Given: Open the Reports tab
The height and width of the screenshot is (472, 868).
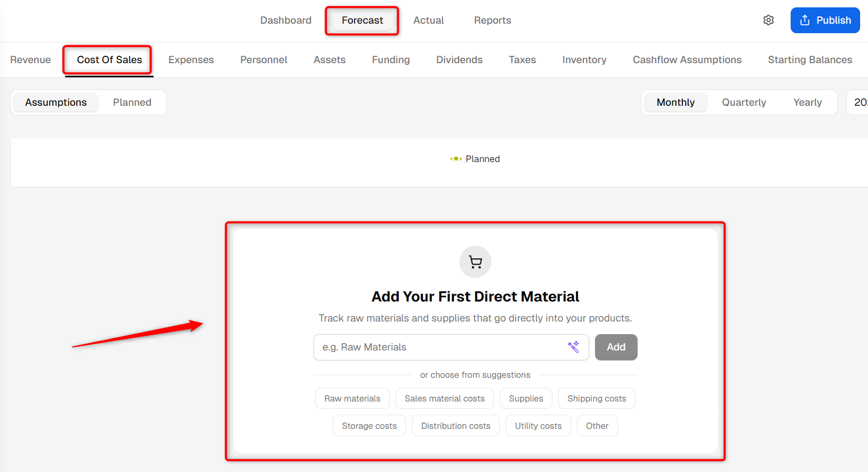Looking at the screenshot, I should click(x=492, y=20).
